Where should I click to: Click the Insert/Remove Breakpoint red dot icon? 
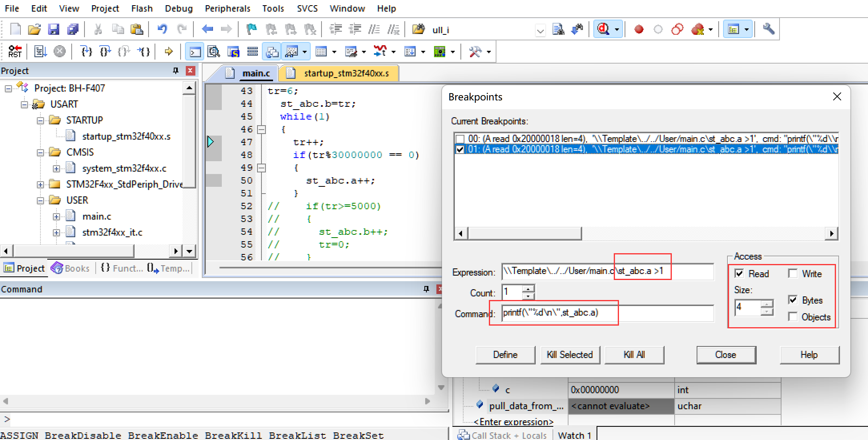click(639, 29)
